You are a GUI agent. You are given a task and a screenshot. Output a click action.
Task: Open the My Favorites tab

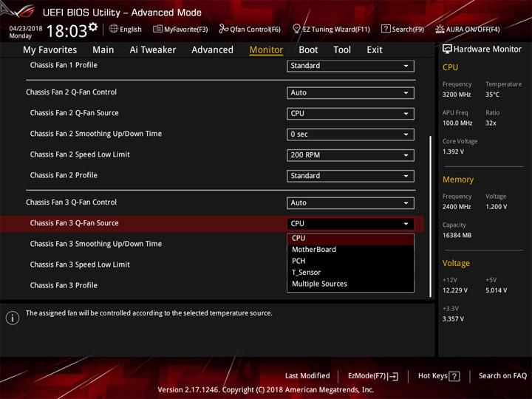50,50
